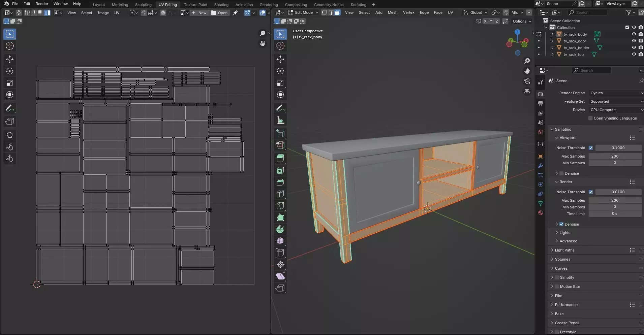
Task: Toggle camera view in viewport
Action: (527, 81)
